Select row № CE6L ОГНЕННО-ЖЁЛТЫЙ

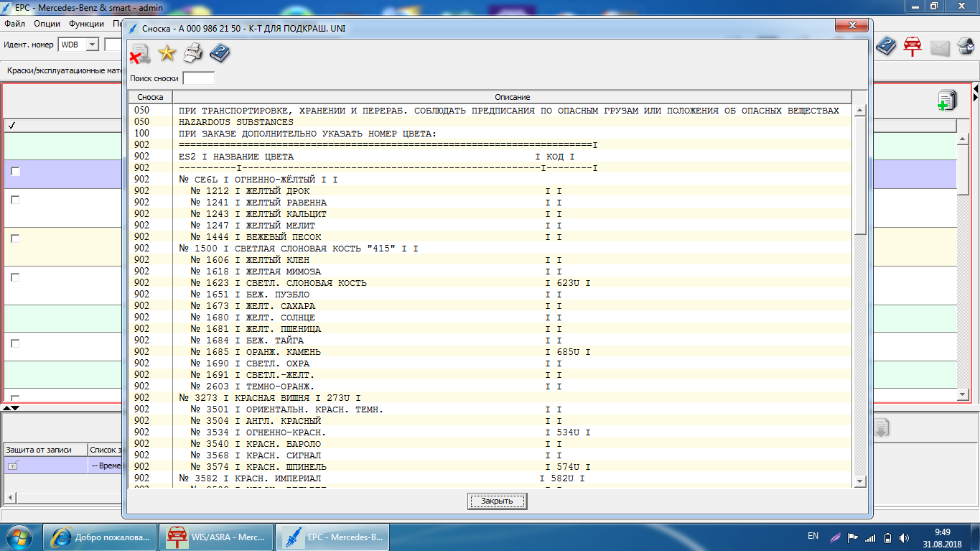tap(490, 180)
